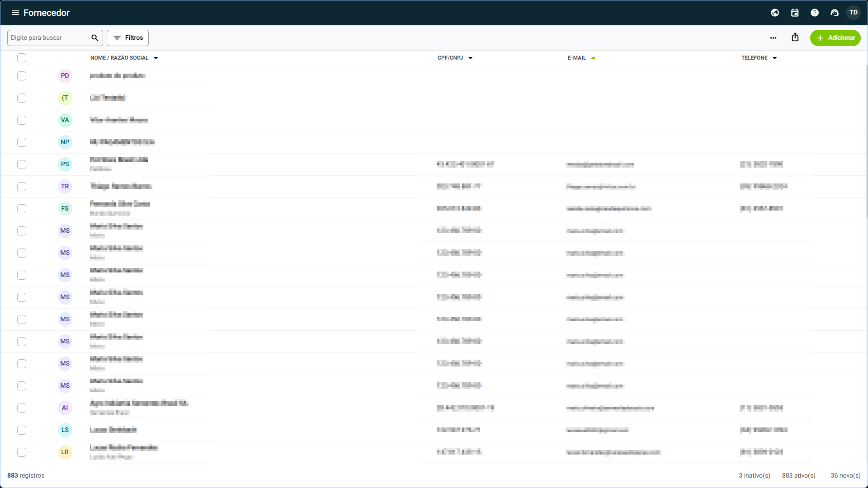The image size is (868, 488).
Task: Click the green Adicionar button
Action: (x=835, y=38)
